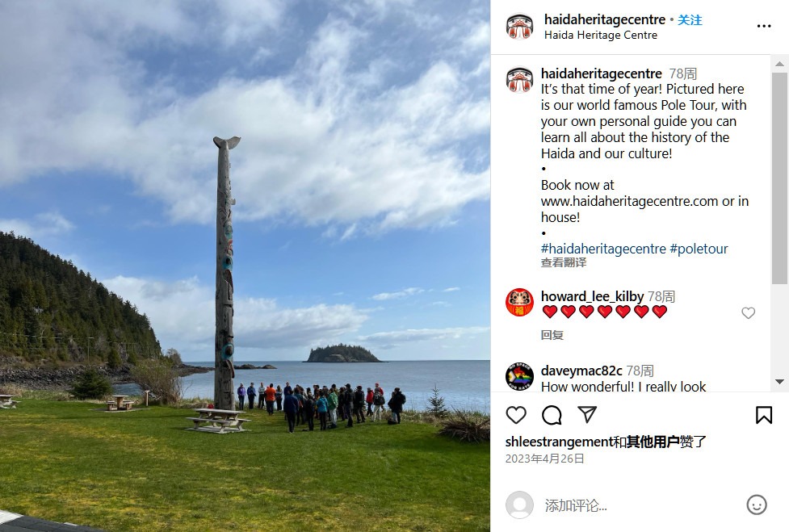Expand caption translation via 查看翻译
Image resolution: width=789 pixels, height=532 pixels.
click(x=564, y=262)
